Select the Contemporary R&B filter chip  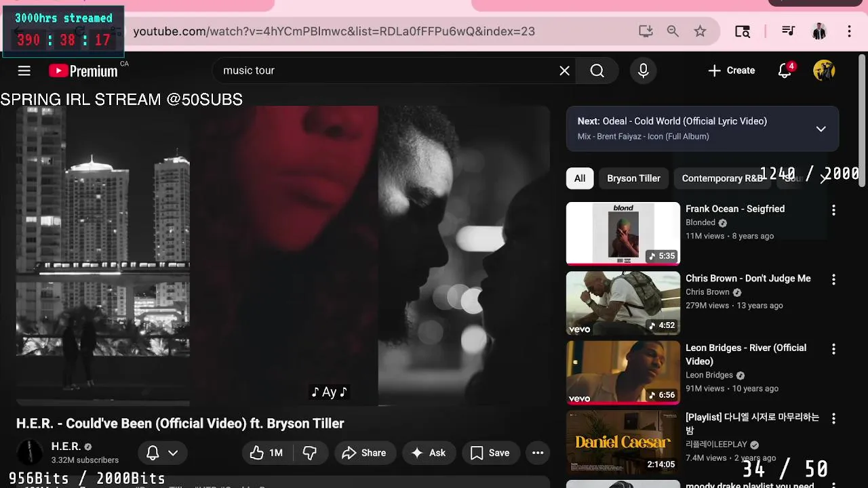pos(722,178)
